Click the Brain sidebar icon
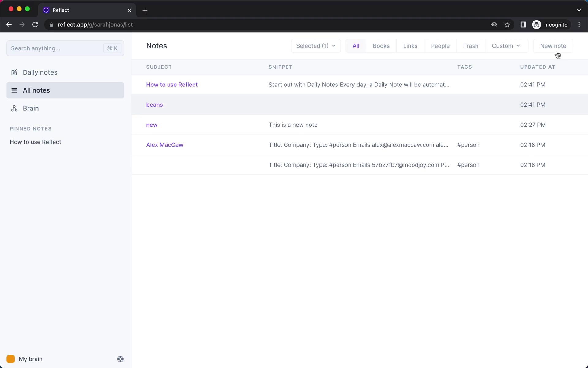The width and height of the screenshot is (588, 368). click(x=15, y=108)
